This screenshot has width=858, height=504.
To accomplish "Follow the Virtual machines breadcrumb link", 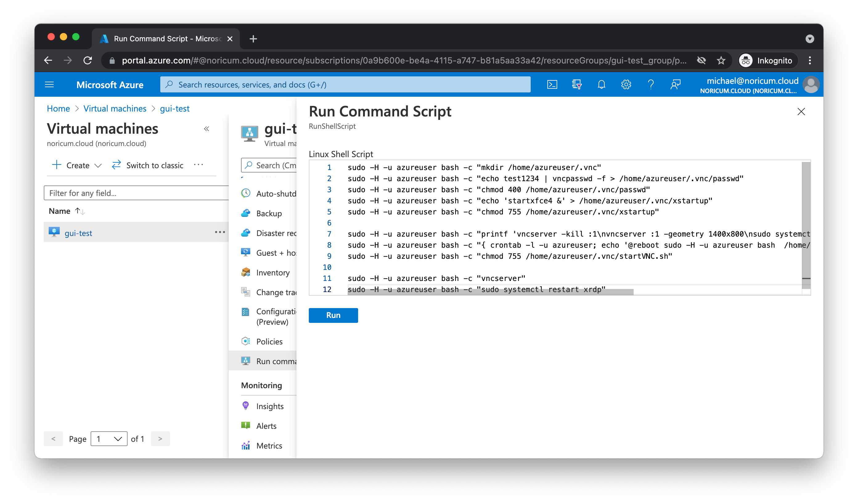I will [x=115, y=108].
